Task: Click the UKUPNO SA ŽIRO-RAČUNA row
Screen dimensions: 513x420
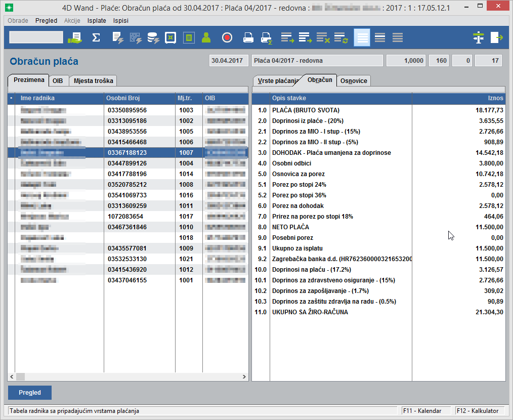Action: click(x=378, y=312)
